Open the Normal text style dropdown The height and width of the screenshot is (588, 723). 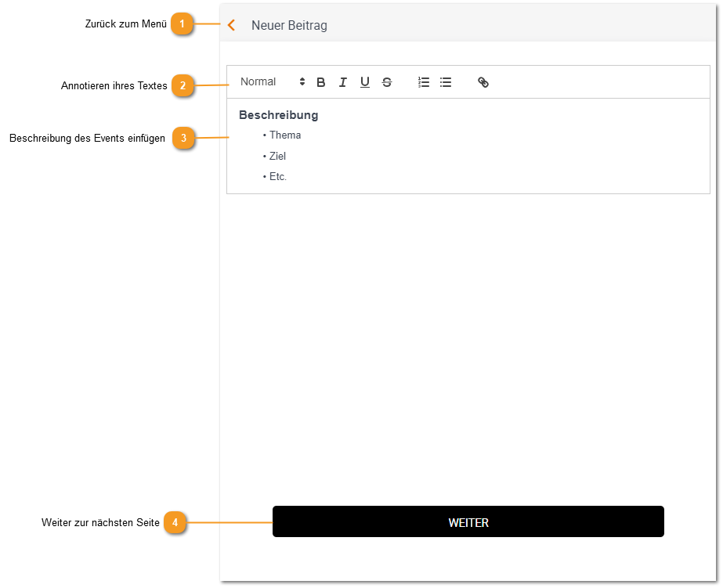(x=273, y=82)
